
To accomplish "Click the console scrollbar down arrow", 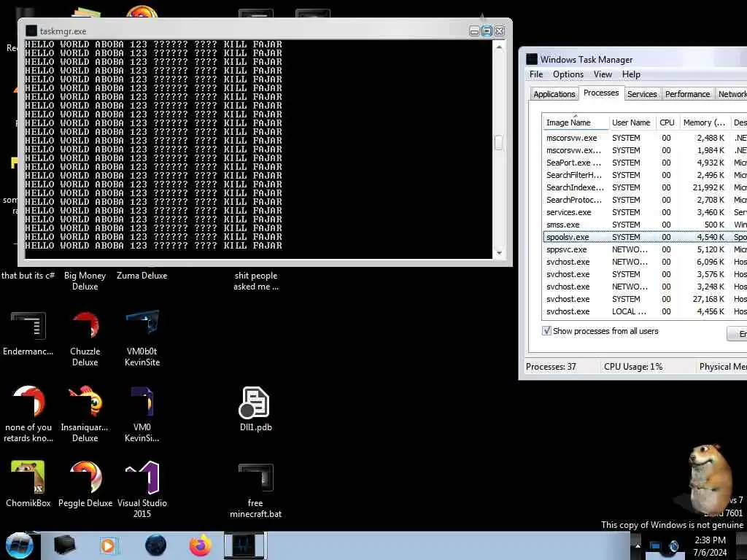I will pyautogui.click(x=499, y=253).
